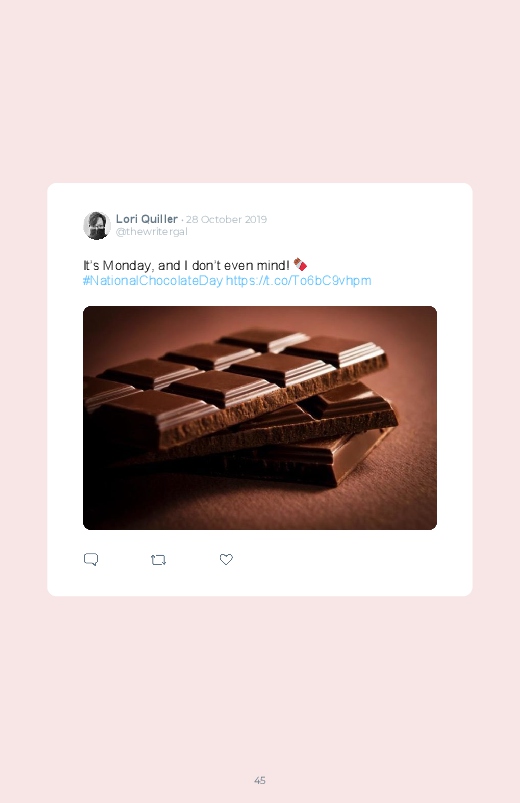This screenshot has width=520, height=803.
Task: Open the Lori Quiller display name
Action: [147, 219]
